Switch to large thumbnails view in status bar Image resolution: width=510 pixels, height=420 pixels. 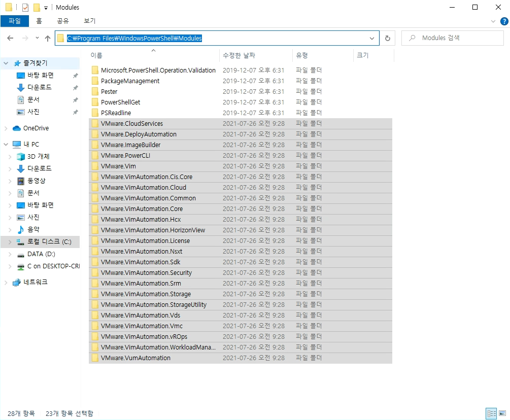point(502,413)
